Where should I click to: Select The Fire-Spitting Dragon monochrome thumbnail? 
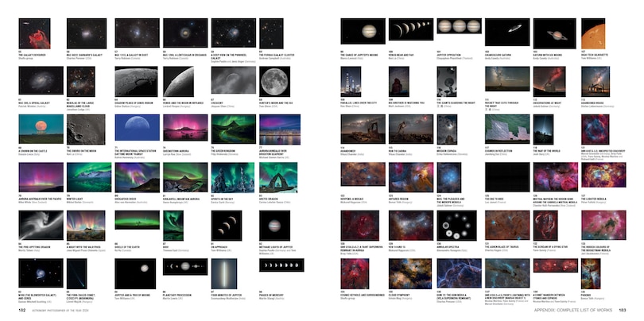pyautogui.click(x=41, y=226)
